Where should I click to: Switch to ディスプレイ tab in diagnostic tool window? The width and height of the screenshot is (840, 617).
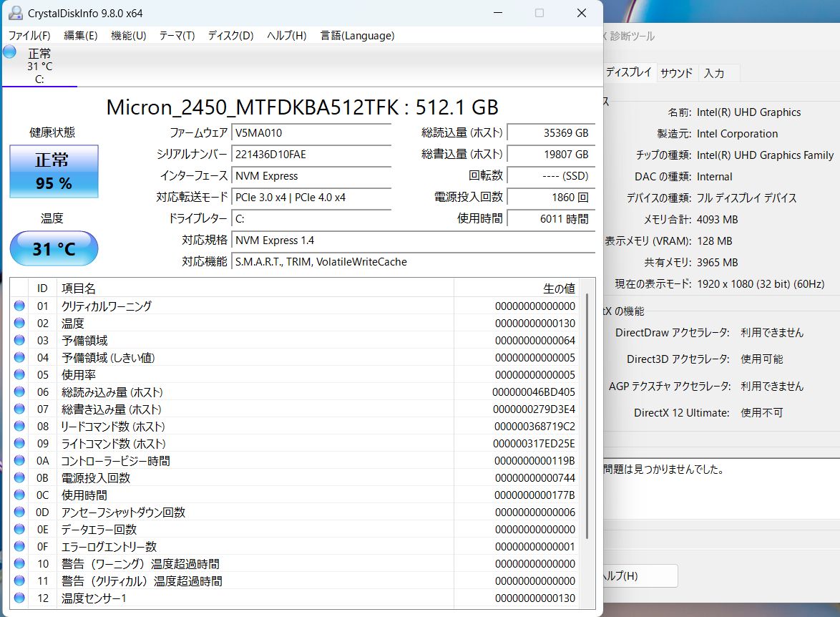point(628,72)
